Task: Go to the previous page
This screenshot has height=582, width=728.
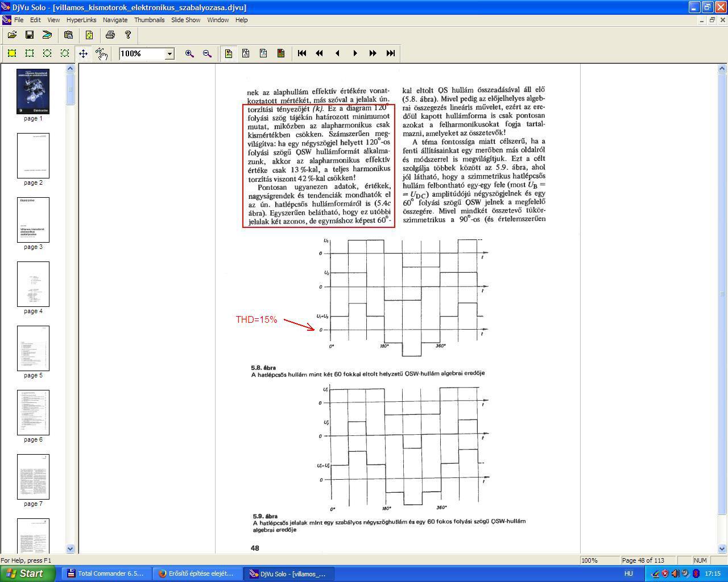Action: click(x=337, y=53)
